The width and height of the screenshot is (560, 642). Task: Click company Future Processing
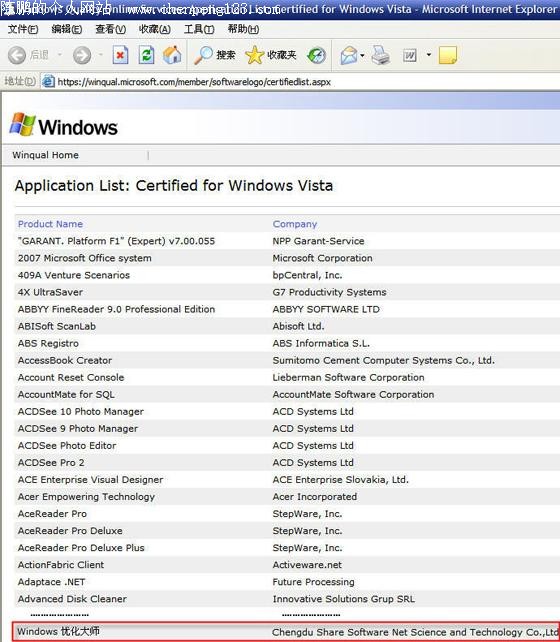pyautogui.click(x=314, y=582)
